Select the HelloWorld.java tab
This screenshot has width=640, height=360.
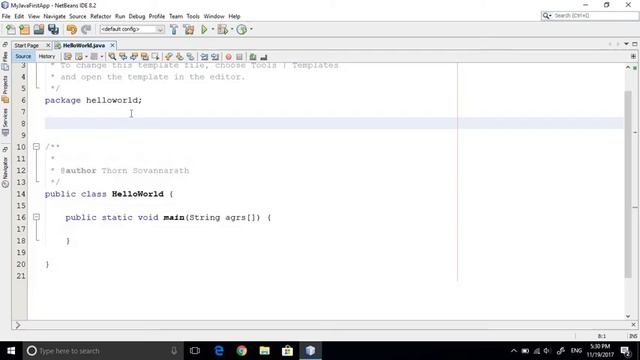84,45
